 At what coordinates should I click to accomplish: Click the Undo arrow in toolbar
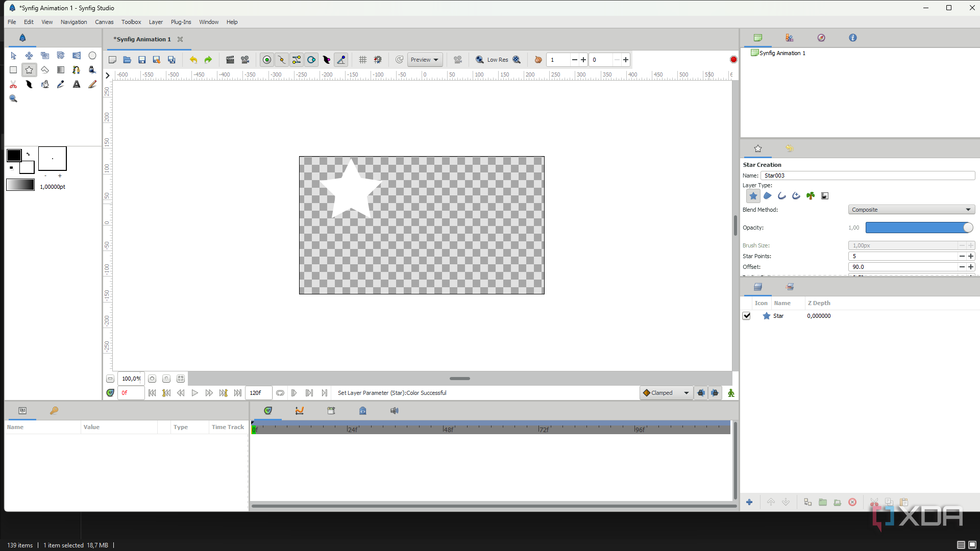tap(193, 60)
